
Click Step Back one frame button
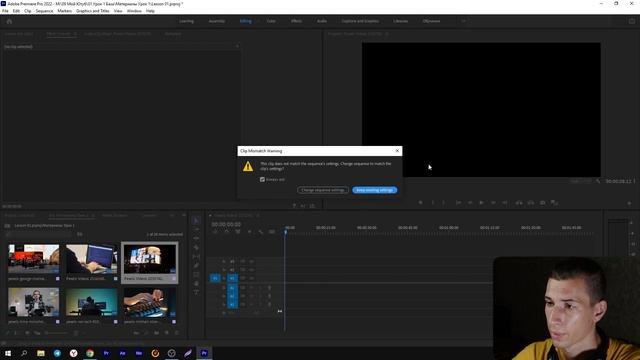[470, 202]
